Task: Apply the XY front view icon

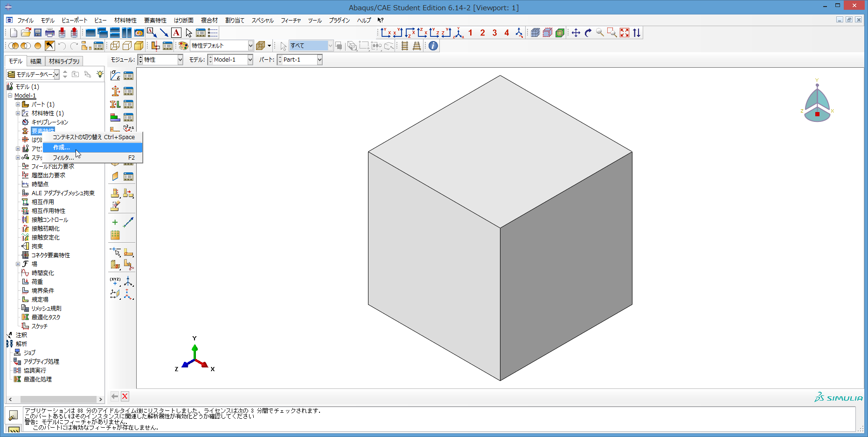Action: point(385,33)
